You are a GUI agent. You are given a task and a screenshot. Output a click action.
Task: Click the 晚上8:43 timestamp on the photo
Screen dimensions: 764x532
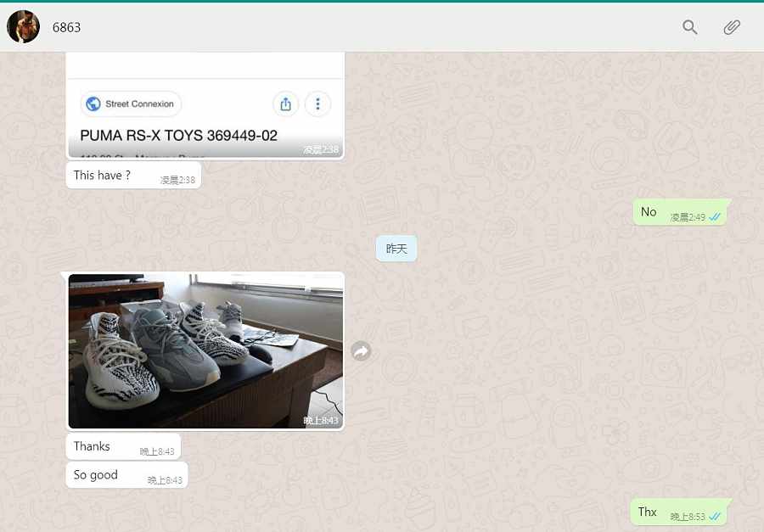321,421
